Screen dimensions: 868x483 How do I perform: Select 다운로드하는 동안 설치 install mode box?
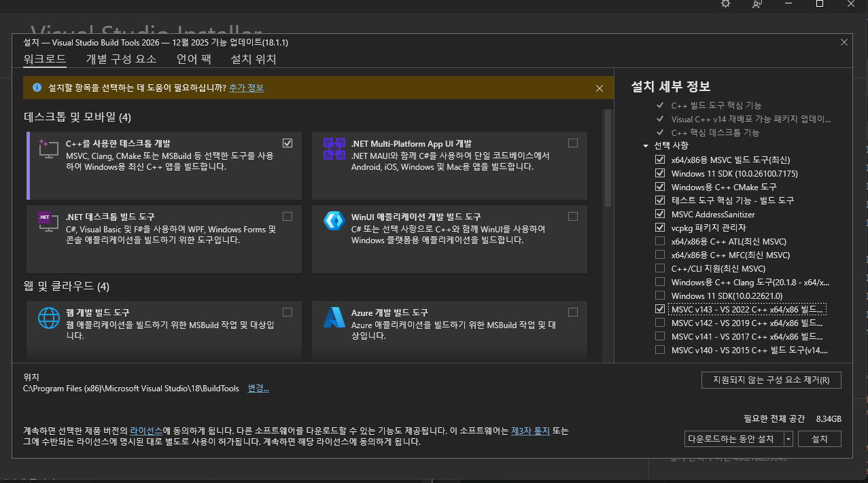click(x=734, y=439)
